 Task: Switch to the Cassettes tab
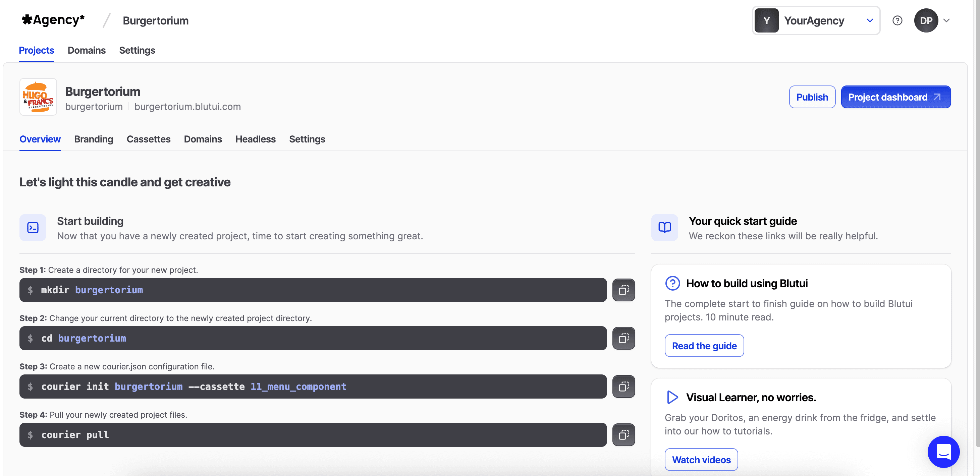[148, 139]
